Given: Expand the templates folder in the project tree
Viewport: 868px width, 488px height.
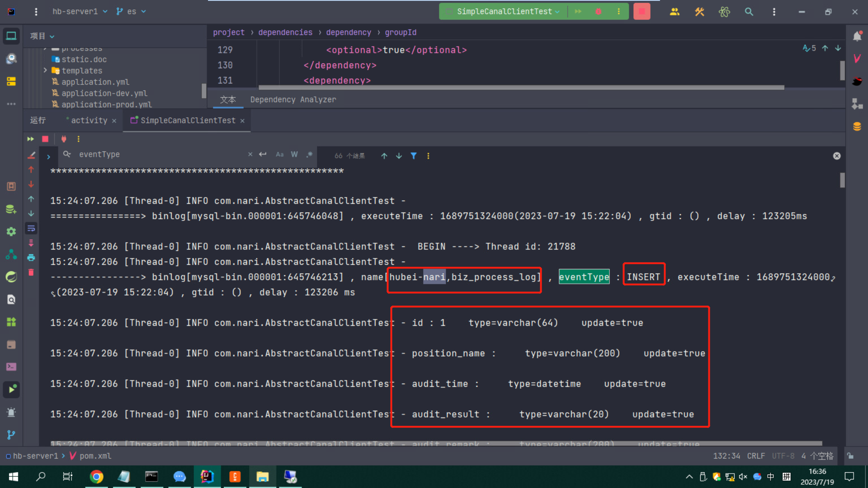Looking at the screenshot, I should [45, 70].
